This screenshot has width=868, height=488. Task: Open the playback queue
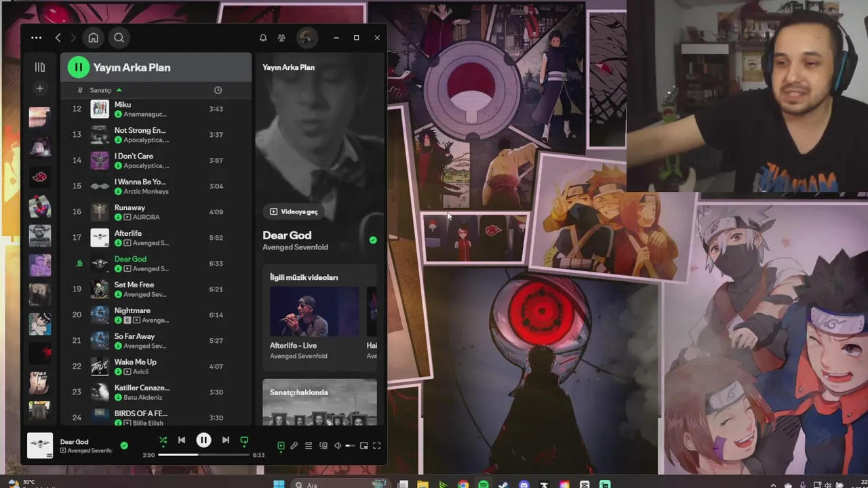tap(308, 445)
